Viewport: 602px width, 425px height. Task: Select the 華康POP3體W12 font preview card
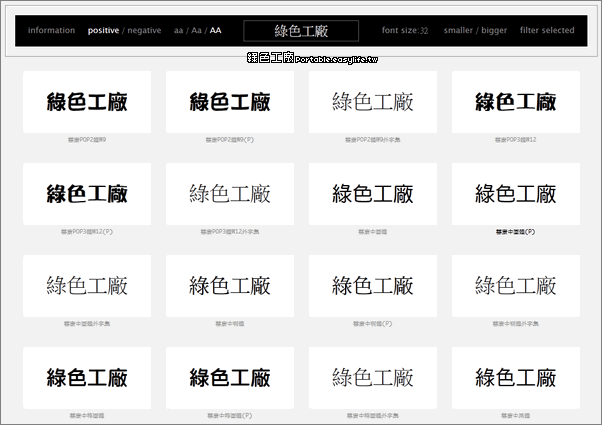[x=516, y=102]
